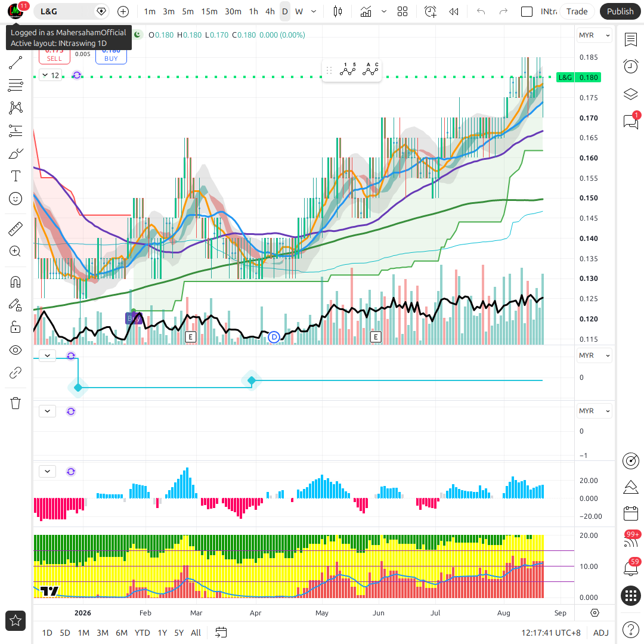The height and width of the screenshot is (644, 644).
Task: Select the trend line drawing tool
Action: pyautogui.click(x=16, y=63)
